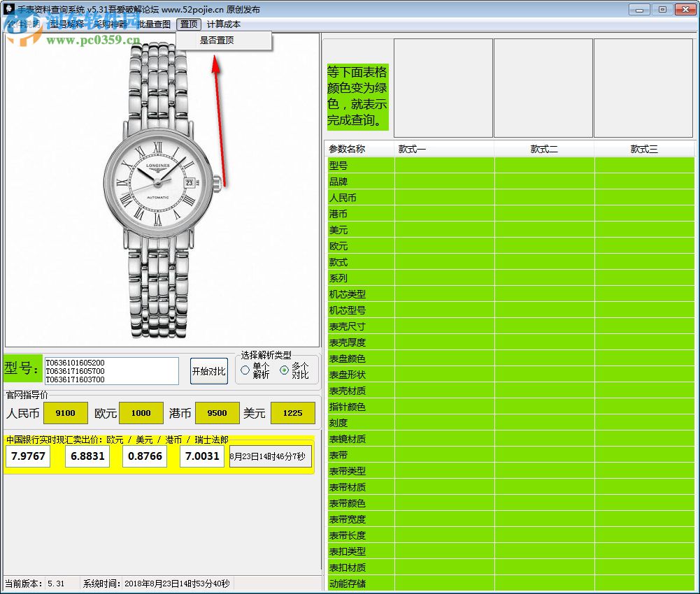Click the empty preview box above 款式三
Image resolution: width=700 pixels, height=594 pixels.
pos(643,88)
